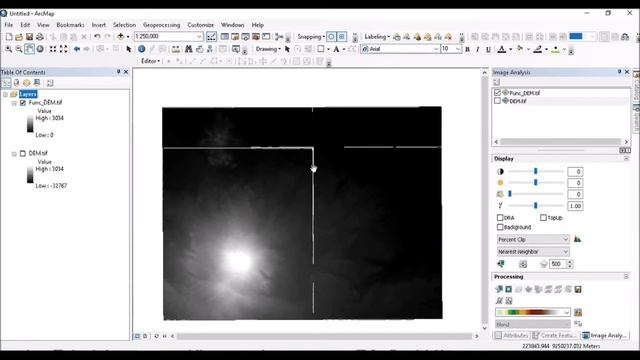Open the Nearest Neighbor resampling dropdown
640x360 pixels.
[565, 251]
